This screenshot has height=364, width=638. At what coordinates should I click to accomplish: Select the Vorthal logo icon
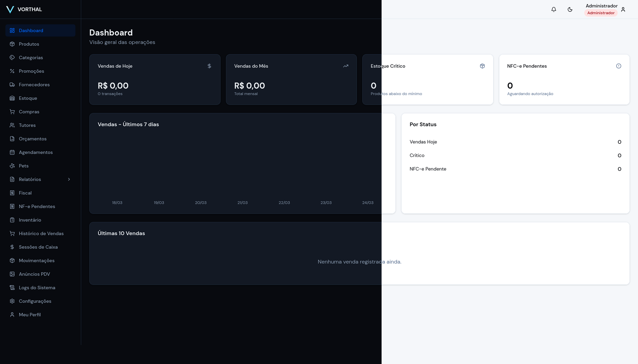[9, 9]
